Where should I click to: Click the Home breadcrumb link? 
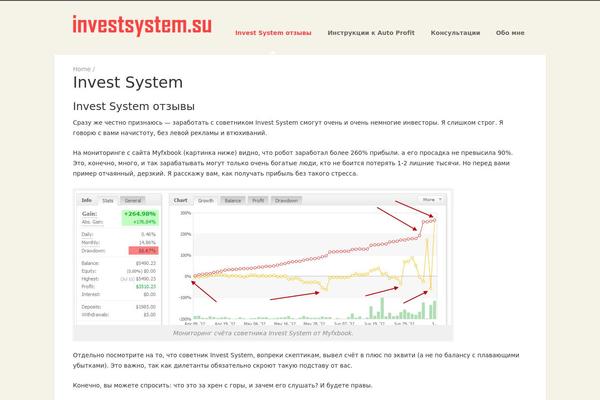tap(82, 69)
